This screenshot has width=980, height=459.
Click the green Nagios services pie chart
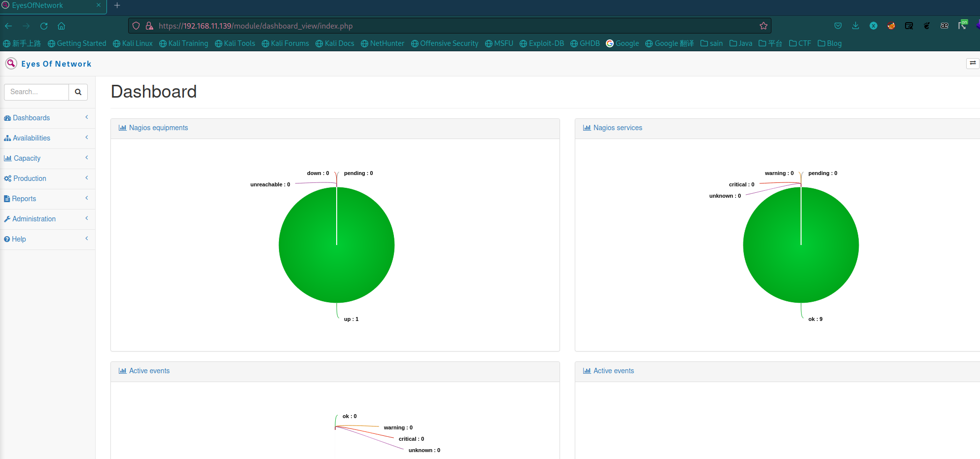tap(801, 245)
